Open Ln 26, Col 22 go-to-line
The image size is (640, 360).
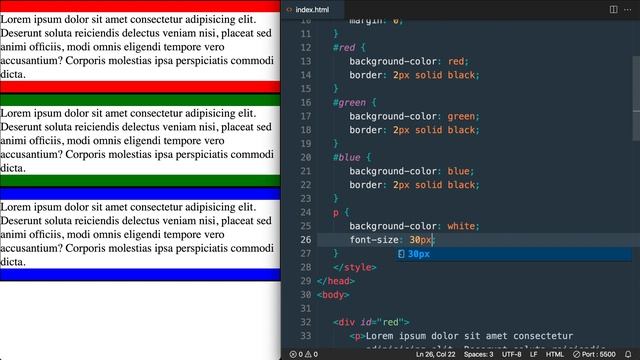click(x=436, y=354)
